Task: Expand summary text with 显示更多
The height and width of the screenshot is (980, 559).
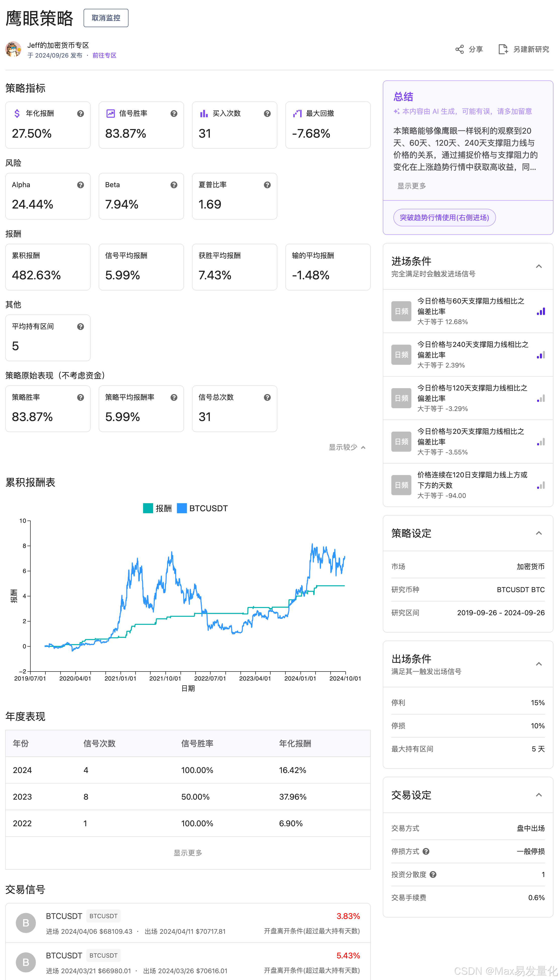Action: [411, 186]
